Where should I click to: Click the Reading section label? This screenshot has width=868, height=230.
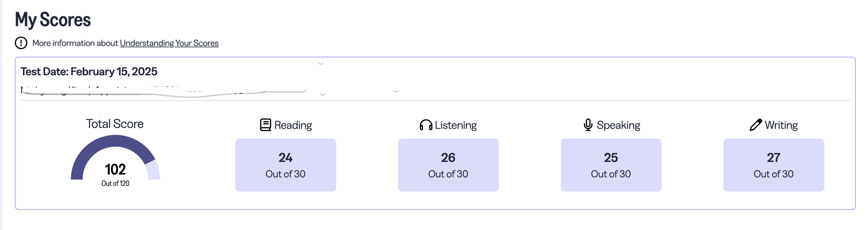point(293,125)
